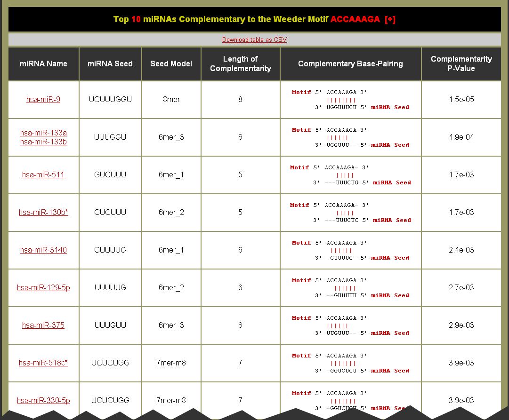Click the hsa-miR-129-5p link

pyautogui.click(x=43, y=287)
